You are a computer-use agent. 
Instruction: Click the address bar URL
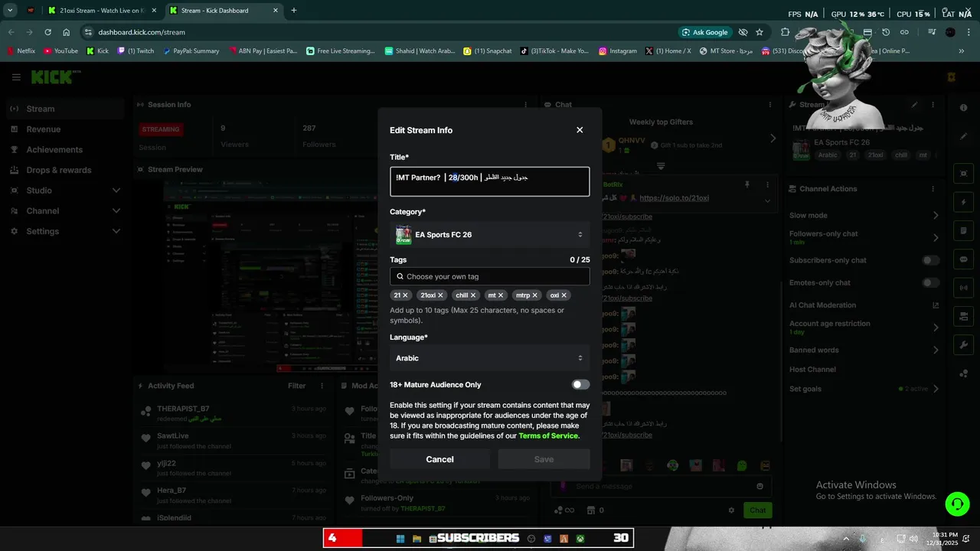tap(142, 32)
